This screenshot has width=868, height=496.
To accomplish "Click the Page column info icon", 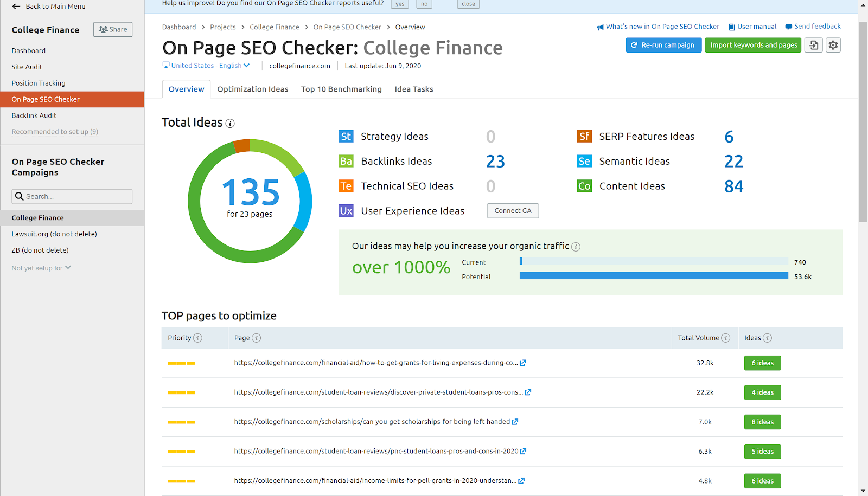I will (257, 338).
